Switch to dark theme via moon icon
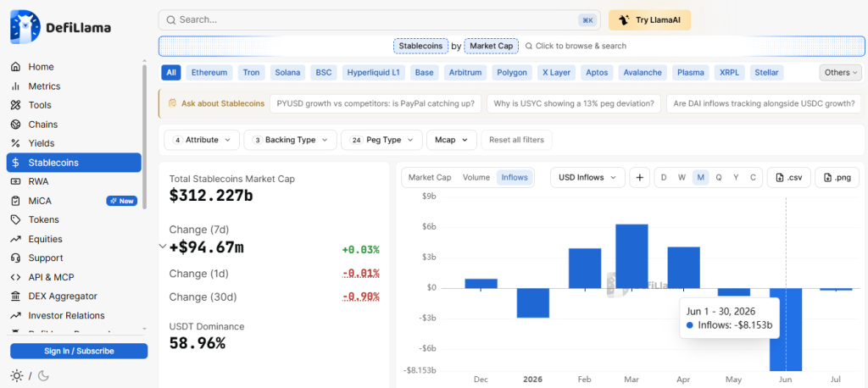The height and width of the screenshot is (388, 868). tap(43, 376)
